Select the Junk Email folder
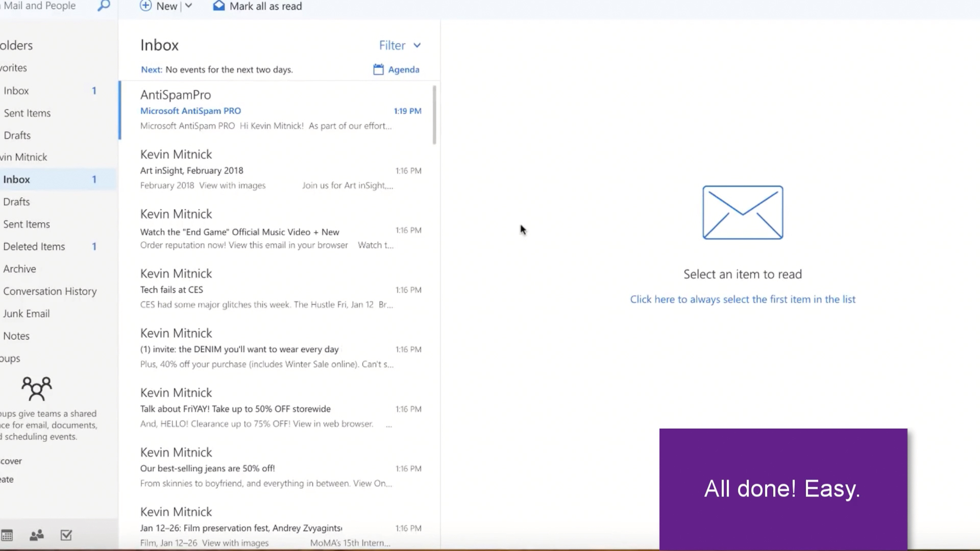The height and width of the screenshot is (551, 980). (27, 314)
